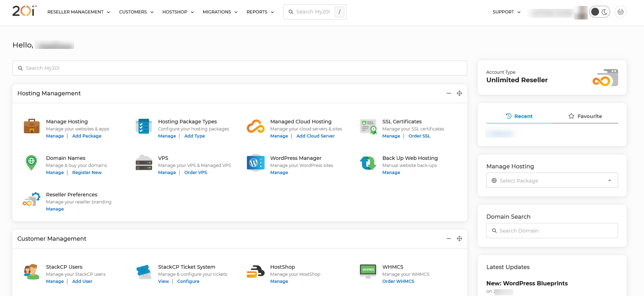Viewport: 644px width, 296px height.
Task: Toggle dark mode switch
Action: pos(599,12)
